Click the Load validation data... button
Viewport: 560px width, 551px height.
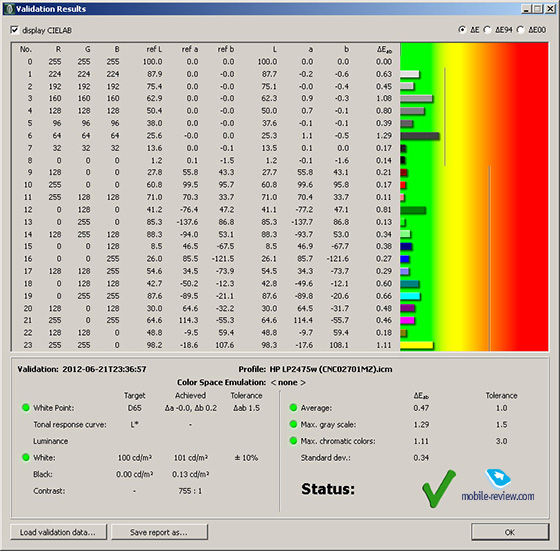point(58,532)
